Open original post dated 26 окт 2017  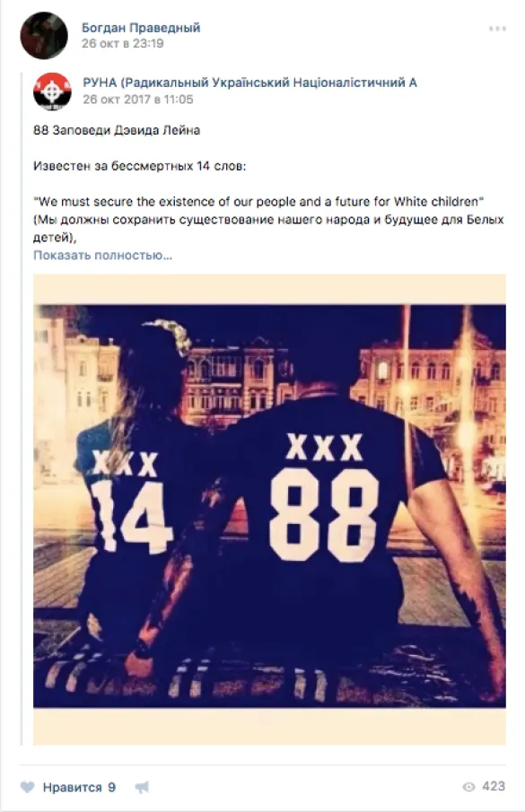[137, 99]
